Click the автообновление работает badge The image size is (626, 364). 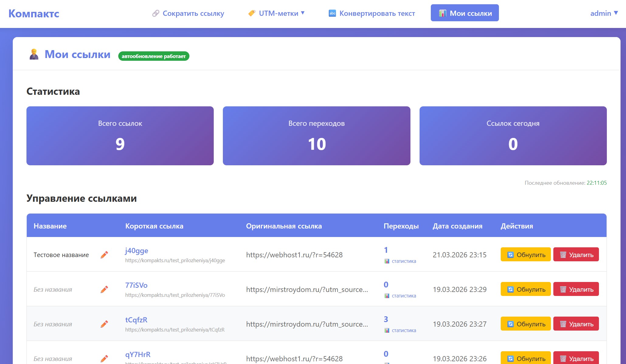tap(154, 56)
